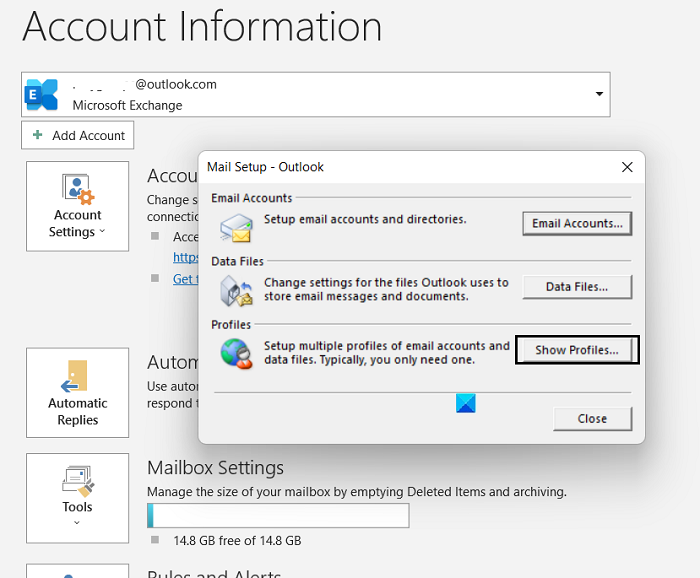Click the Account Information page heading
The image size is (700, 578).
(202, 27)
